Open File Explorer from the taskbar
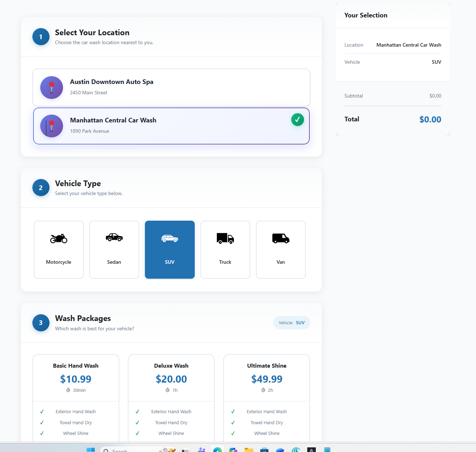Viewport: 476px width, 452px height. click(249, 450)
